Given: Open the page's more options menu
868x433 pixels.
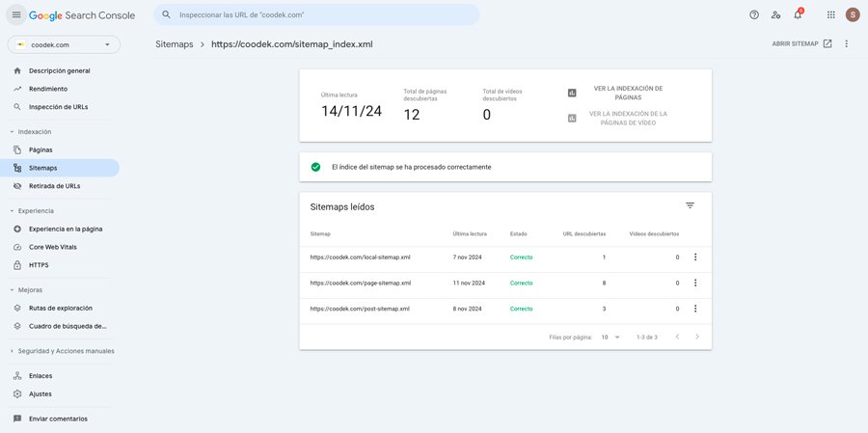Looking at the screenshot, I should [846, 43].
